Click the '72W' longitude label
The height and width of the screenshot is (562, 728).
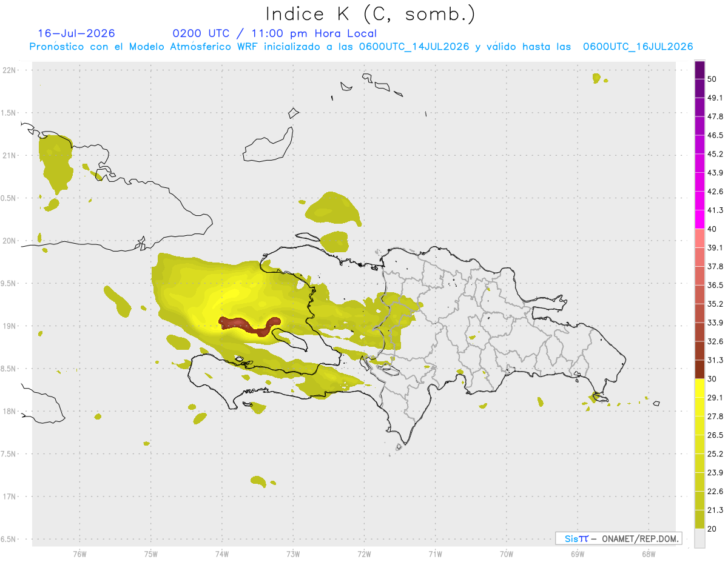(364, 554)
